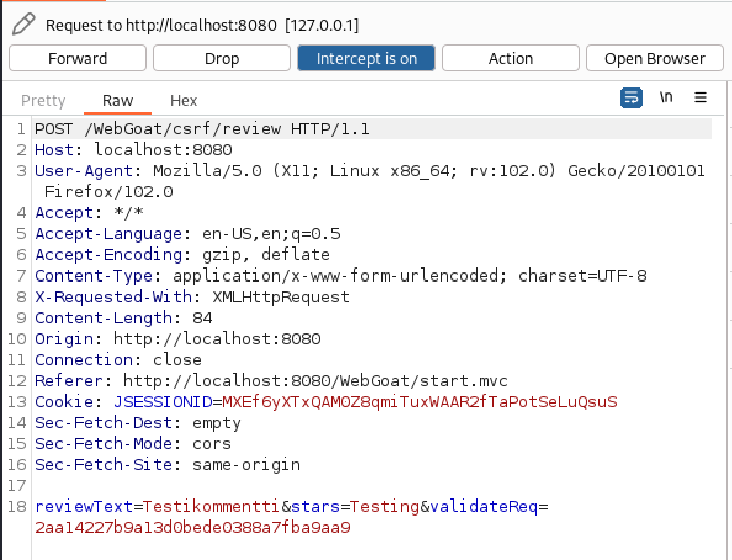Place cursor in the JSESSIONID cookie value
Screen dimensions: 732x560
(x=419, y=402)
